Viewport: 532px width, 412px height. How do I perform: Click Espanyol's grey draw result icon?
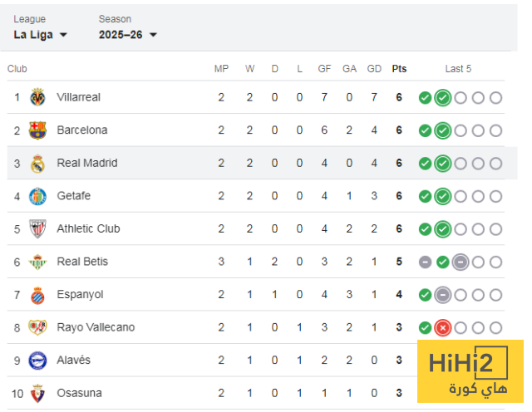(443, 294)
